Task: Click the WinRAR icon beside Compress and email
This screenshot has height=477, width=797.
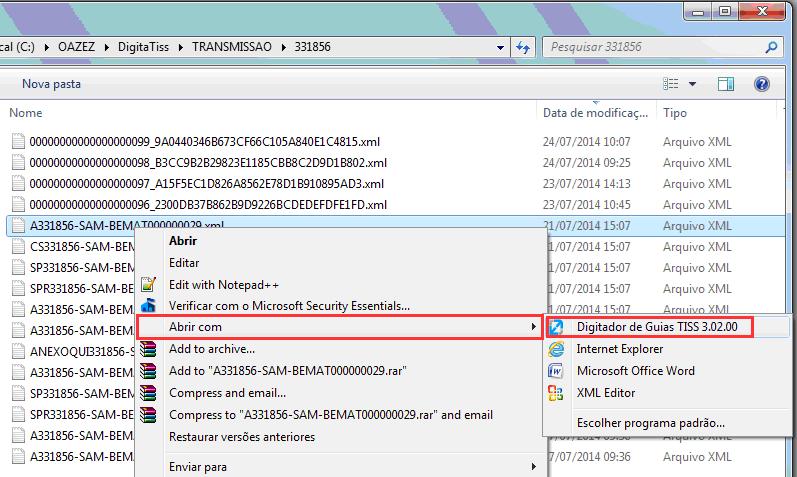Action: tap(148, 393)
